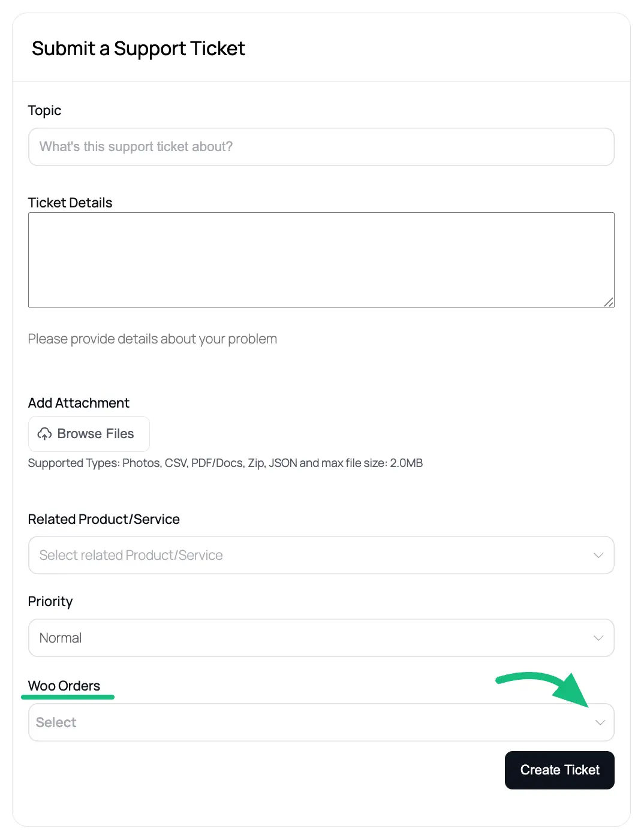Click the Browse Files button

click(88, 433)
